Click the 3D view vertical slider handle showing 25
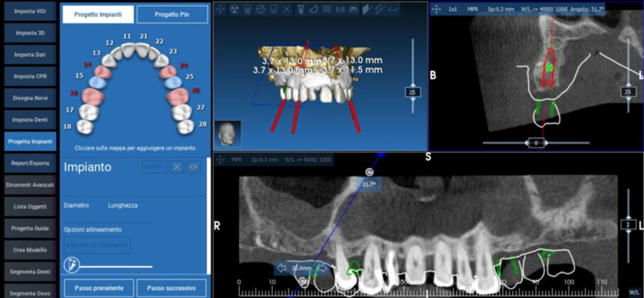 pyautogui.click(x=411, y=92)
